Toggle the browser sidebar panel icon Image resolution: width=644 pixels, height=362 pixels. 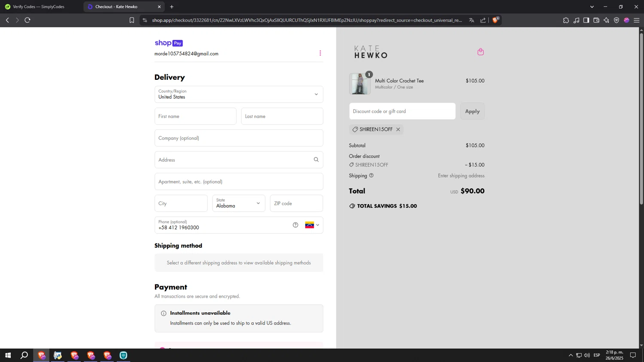pyautogui.click(x=586, y=20)
